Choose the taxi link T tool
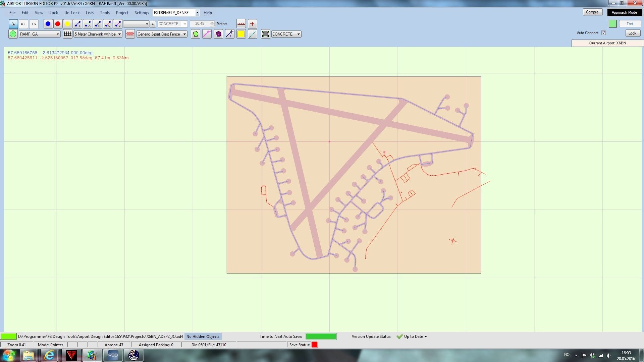This screenshot has width=644, height=362. [77, 24]
